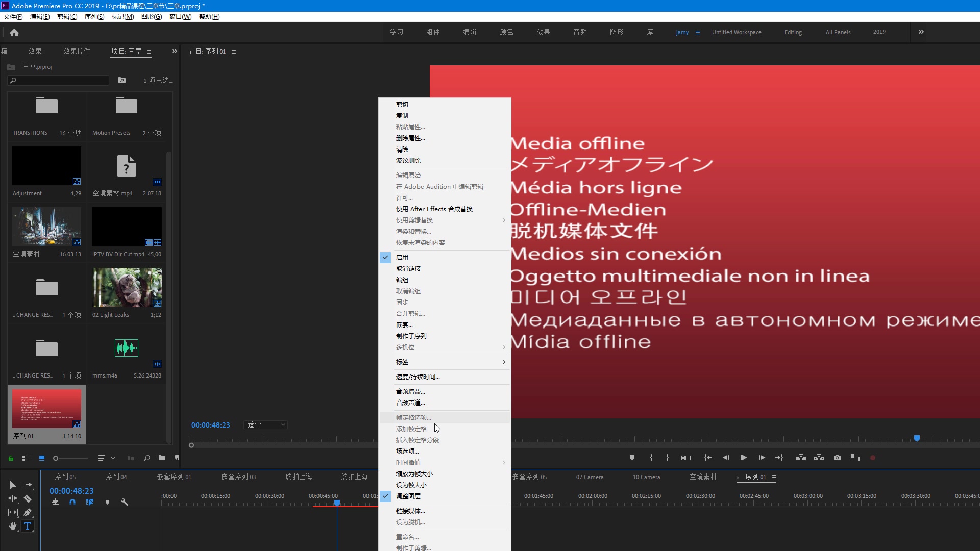Expand the 标签 submenu arrow

504,362
